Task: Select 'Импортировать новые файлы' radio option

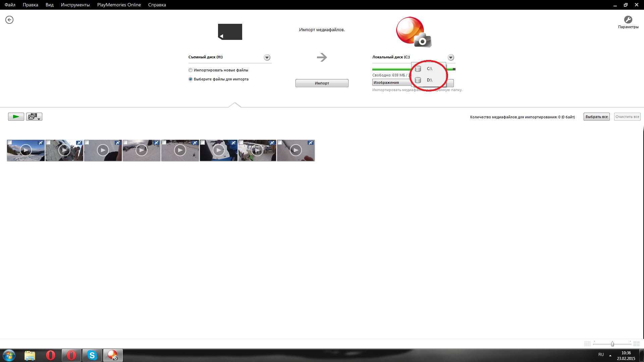Action: click(191, 70)
